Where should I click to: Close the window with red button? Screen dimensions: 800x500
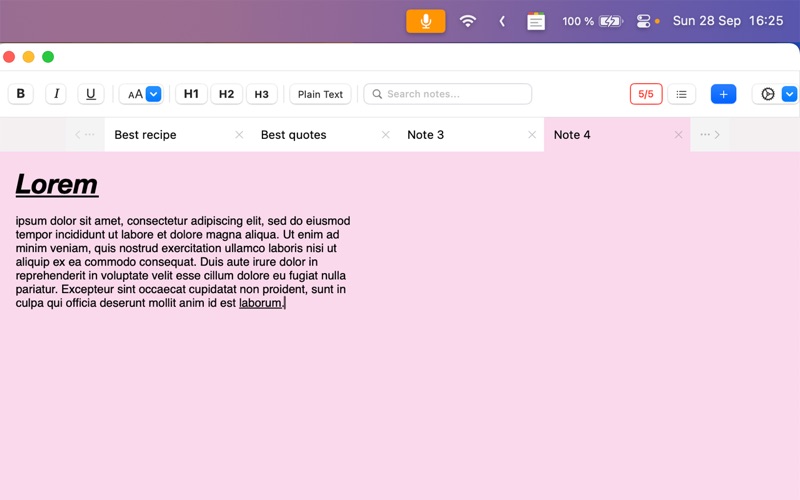pos(9,57)
